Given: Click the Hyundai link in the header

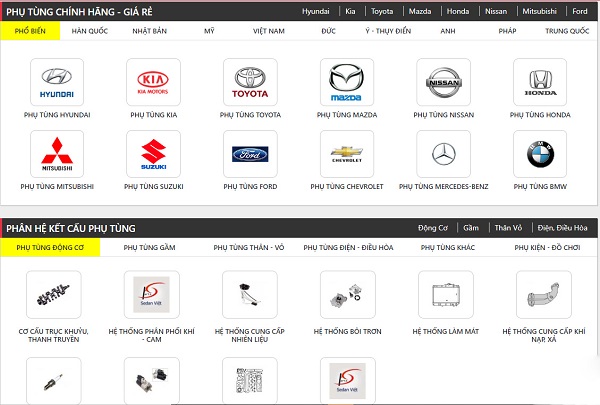Looking at the screenshot, I should [x=316, y=11].
